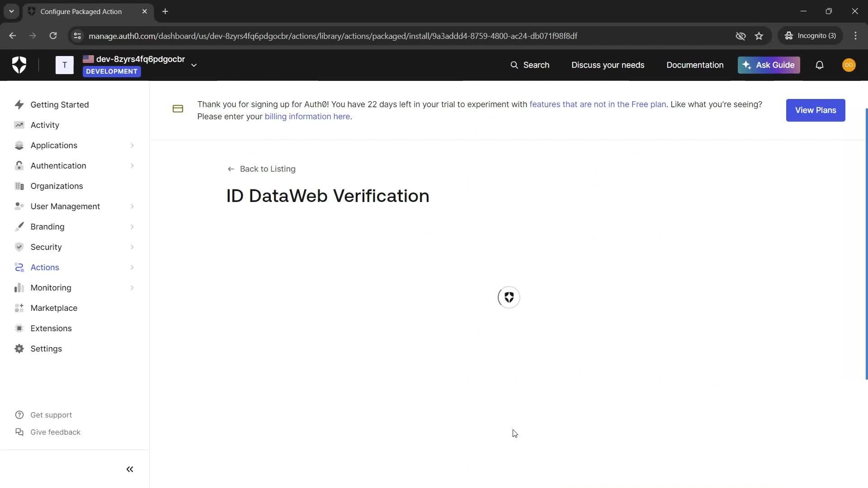Expand the Security section chevron
Screen dimensions: 868x488
132,247
